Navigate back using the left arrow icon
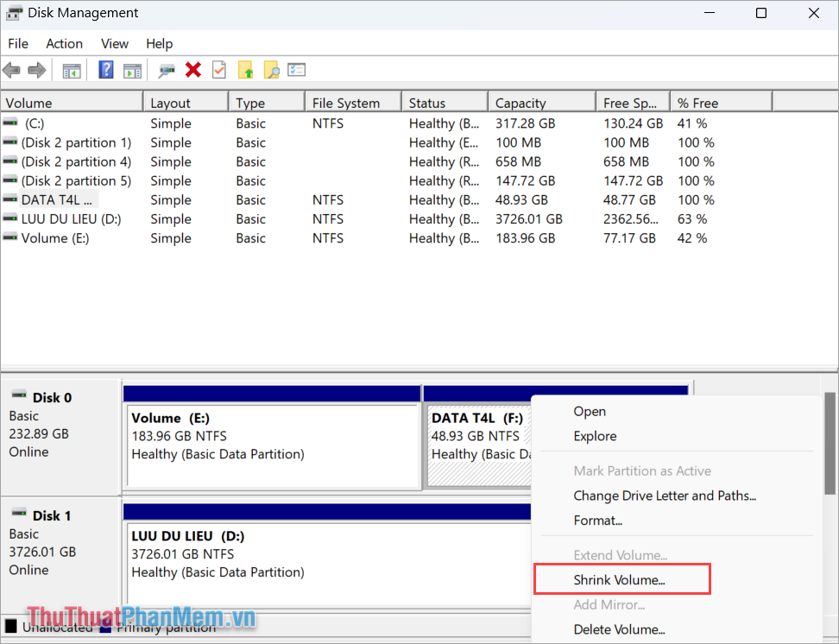 [11, 70]
